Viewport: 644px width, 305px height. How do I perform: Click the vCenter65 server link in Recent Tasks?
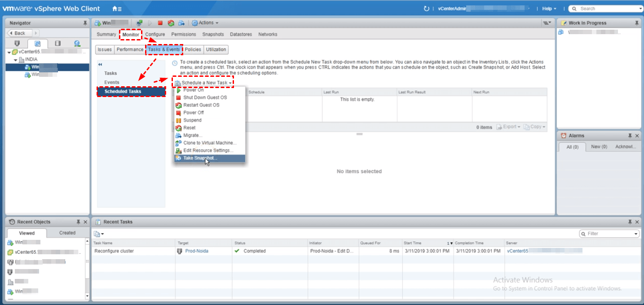(544, 251)
